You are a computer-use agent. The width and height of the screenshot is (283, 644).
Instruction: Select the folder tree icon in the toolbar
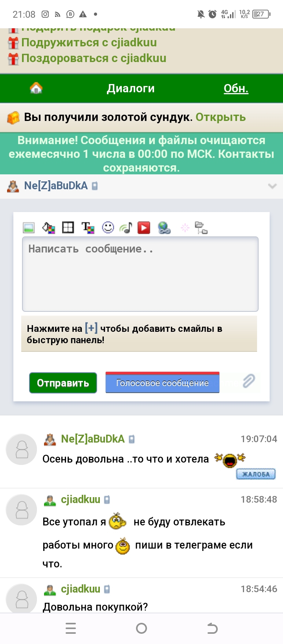[201, 228]
